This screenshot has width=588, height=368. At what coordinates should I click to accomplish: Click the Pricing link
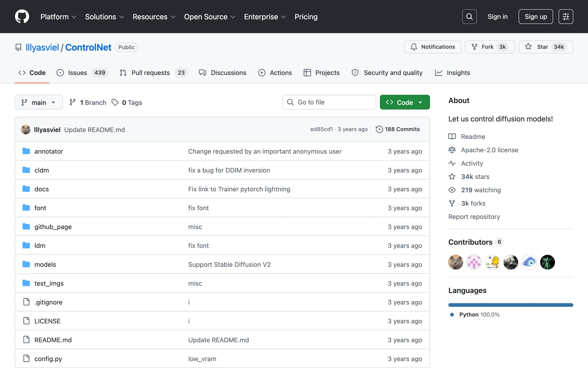[x=306, y=17]
